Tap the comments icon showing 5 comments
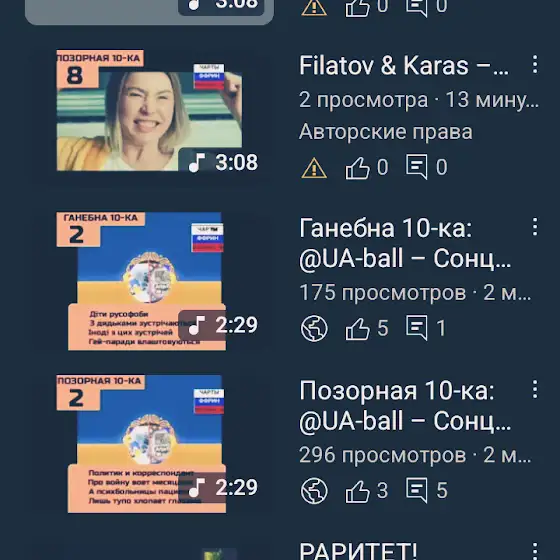Viewport: 560px width, 560px height. point(416,490)
